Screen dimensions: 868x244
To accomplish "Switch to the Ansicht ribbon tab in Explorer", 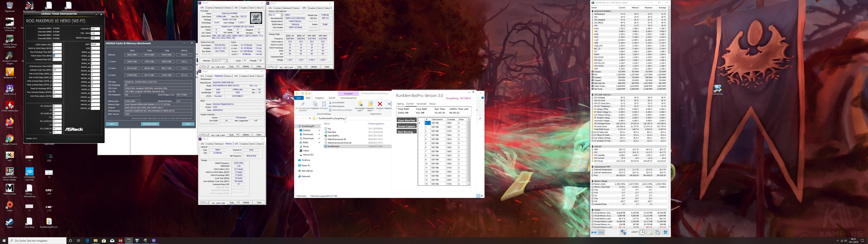I will [x=332, y=98].
